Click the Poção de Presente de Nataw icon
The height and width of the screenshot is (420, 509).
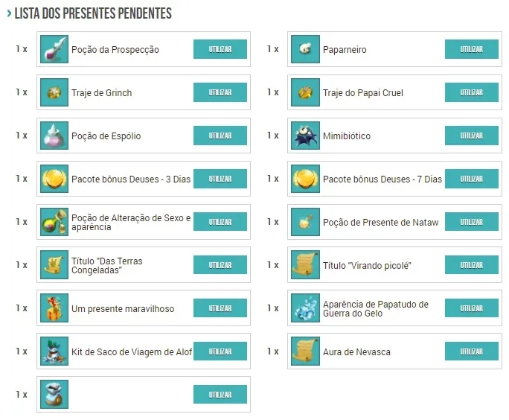click(305, 222)
